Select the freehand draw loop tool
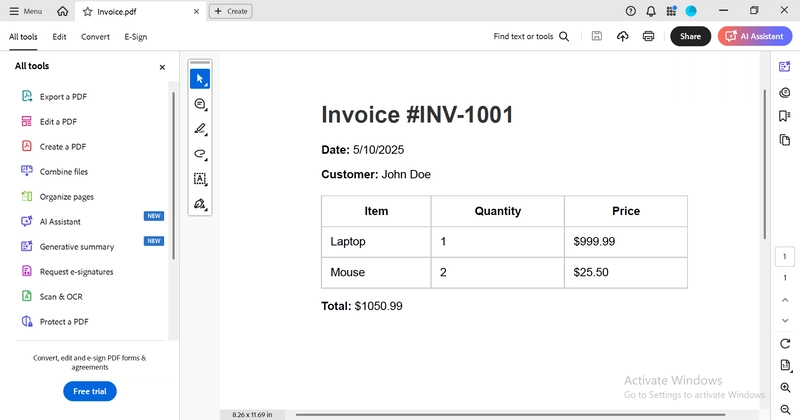 tap(200, 154)
